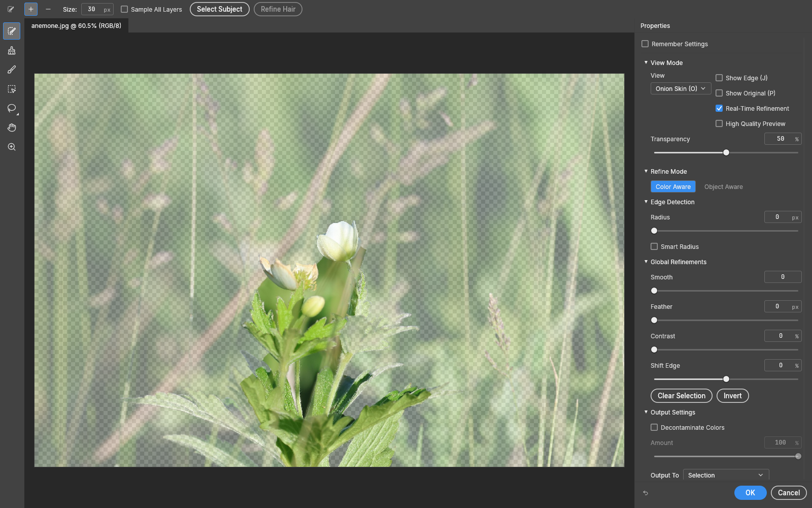This screenshot has height=508, width=812.
Task: Click the brush Size input field
Action: [x=97, y=9]
